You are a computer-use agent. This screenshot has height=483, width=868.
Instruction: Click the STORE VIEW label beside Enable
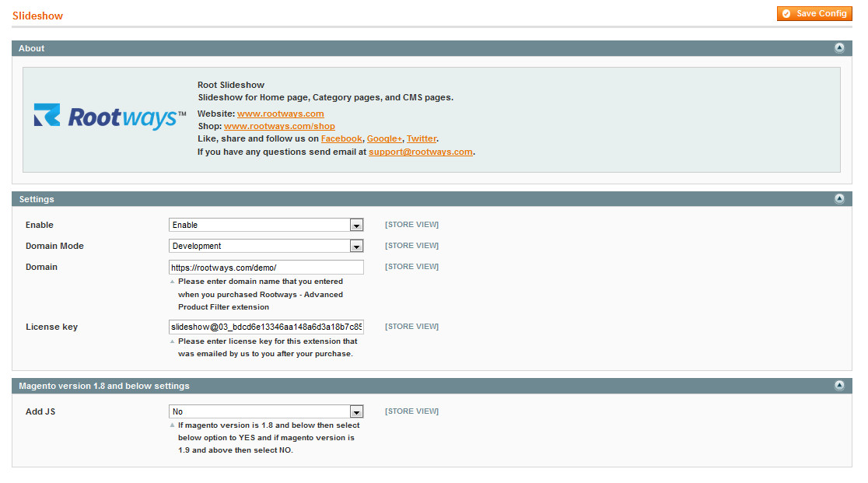(x=411, y=224)
